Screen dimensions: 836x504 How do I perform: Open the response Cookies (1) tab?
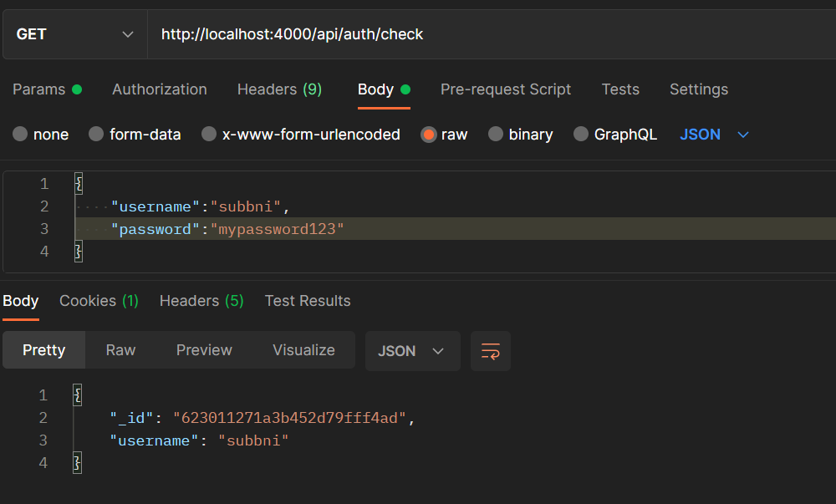(x=99, y=301)
